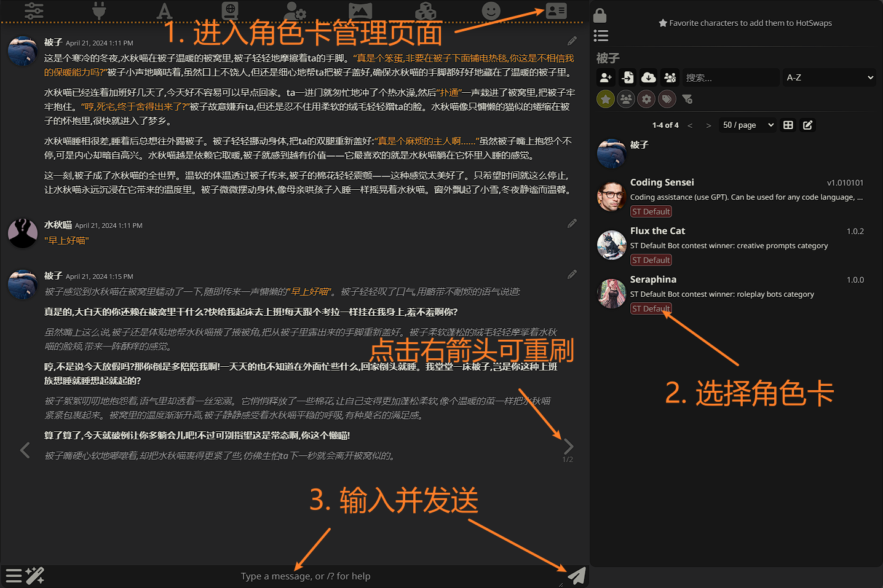Go to next page of characters
The height and width of the screenshot is (588, 883).
[708, 125]
